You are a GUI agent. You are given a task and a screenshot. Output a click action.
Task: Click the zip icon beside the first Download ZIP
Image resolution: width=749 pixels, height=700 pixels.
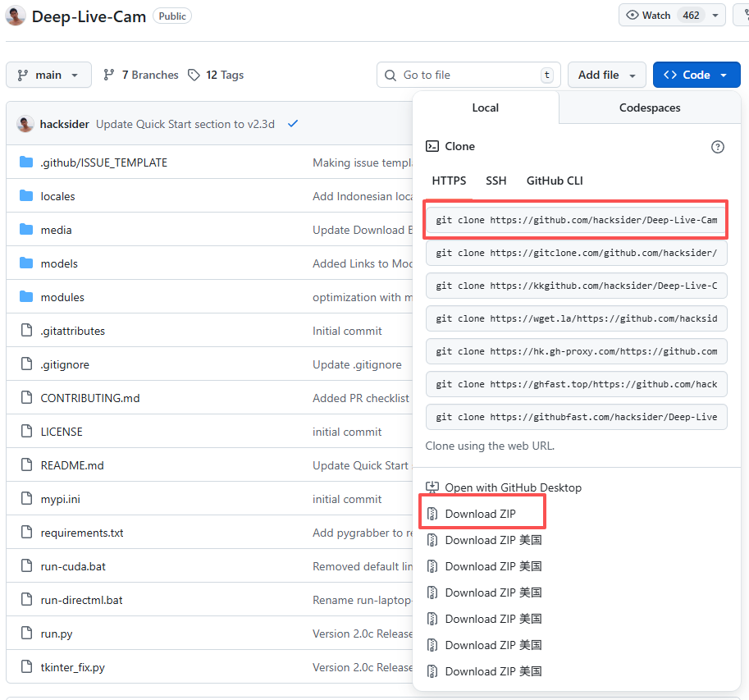432,514
